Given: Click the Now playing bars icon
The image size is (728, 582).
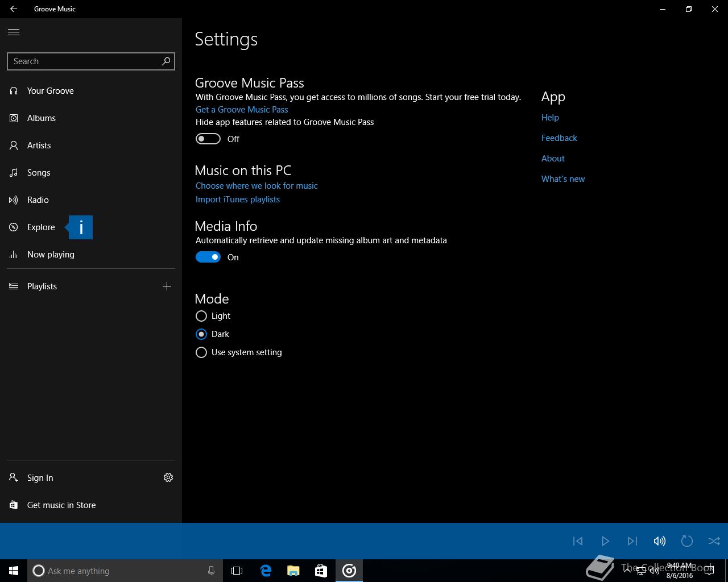Looking at the screenshot, I should click(14, 255).
